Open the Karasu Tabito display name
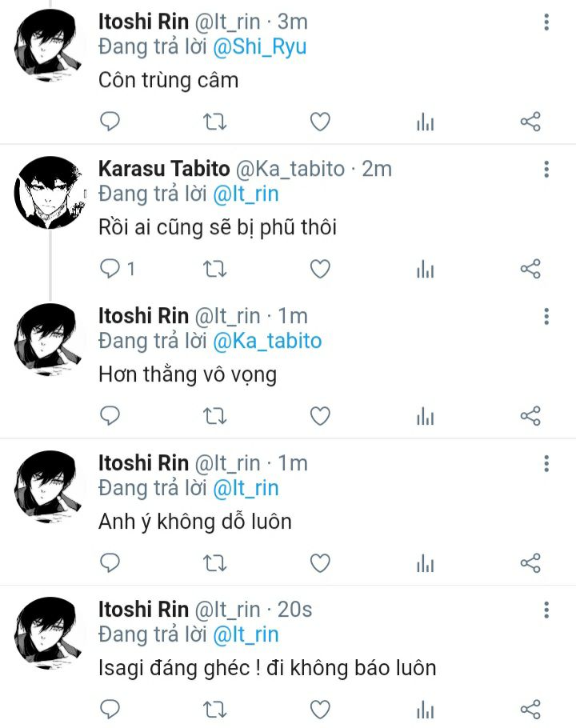The image size is (576, 728). (x=164, y=169)
